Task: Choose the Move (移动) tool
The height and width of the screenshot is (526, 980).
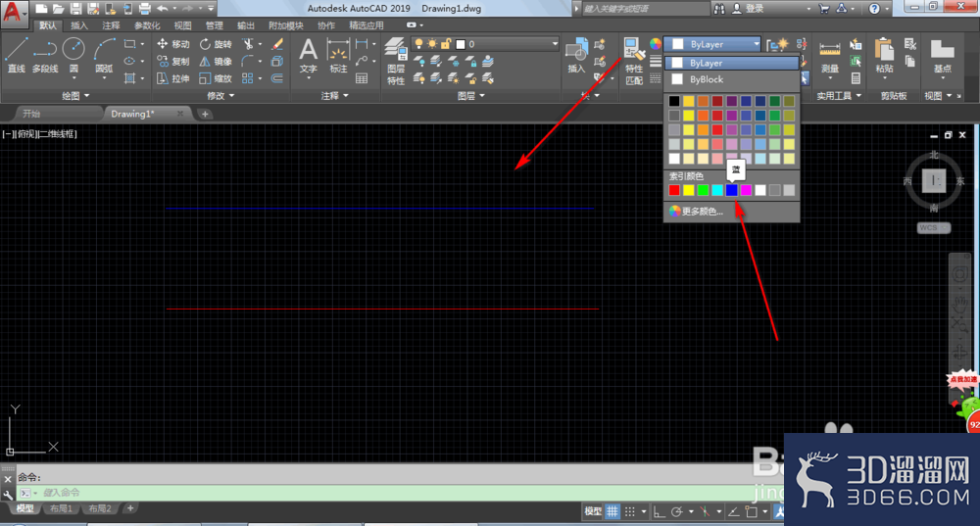Action: click(x=173, y=44)
